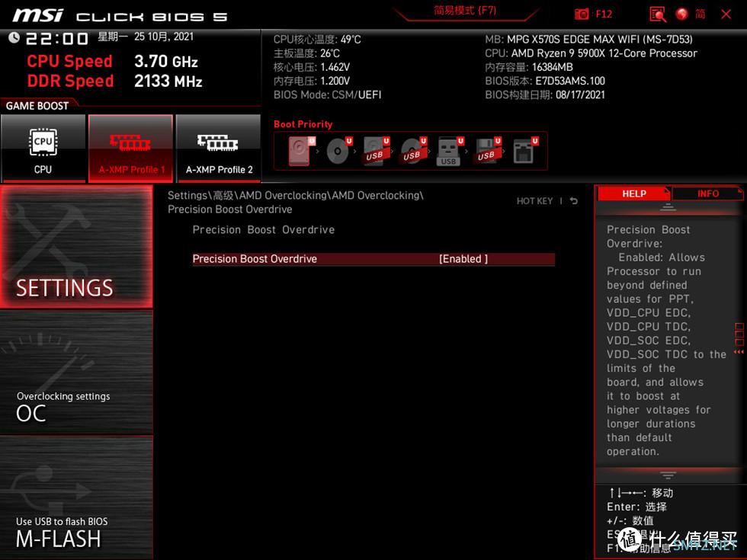Image resolution: width=747 pixels, height=560 pixels.
Task: Select the hard disk boot device icon
Action: [x=300, y=151]
